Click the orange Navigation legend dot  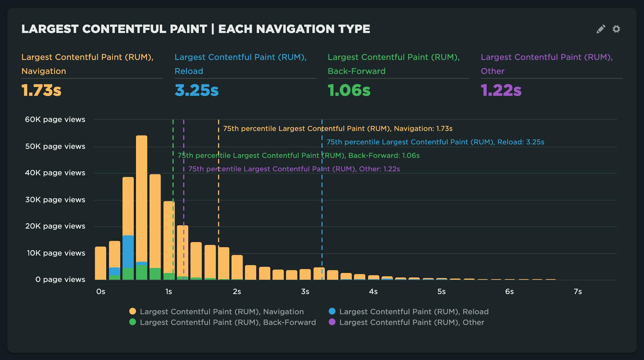(132, 311)
